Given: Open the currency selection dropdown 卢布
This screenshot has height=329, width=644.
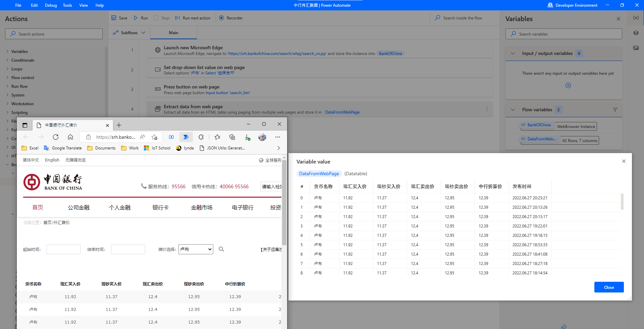Looking at the screenshot, I should [x=196, y=249].
